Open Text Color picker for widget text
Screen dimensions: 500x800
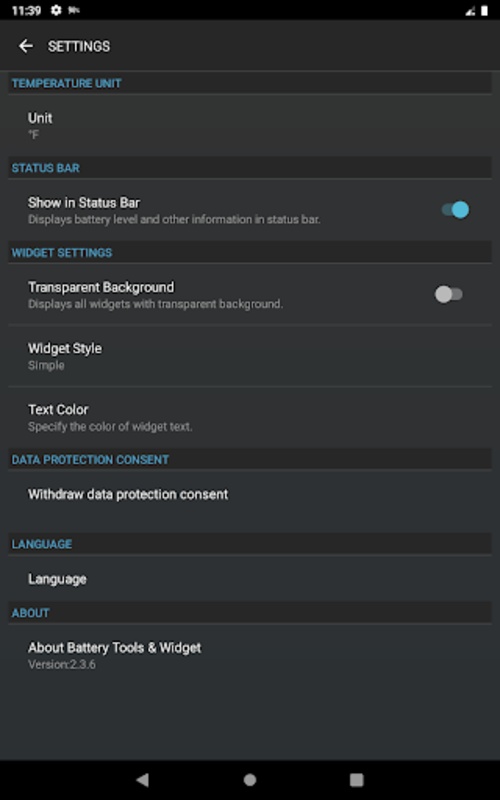coord(250,417)
